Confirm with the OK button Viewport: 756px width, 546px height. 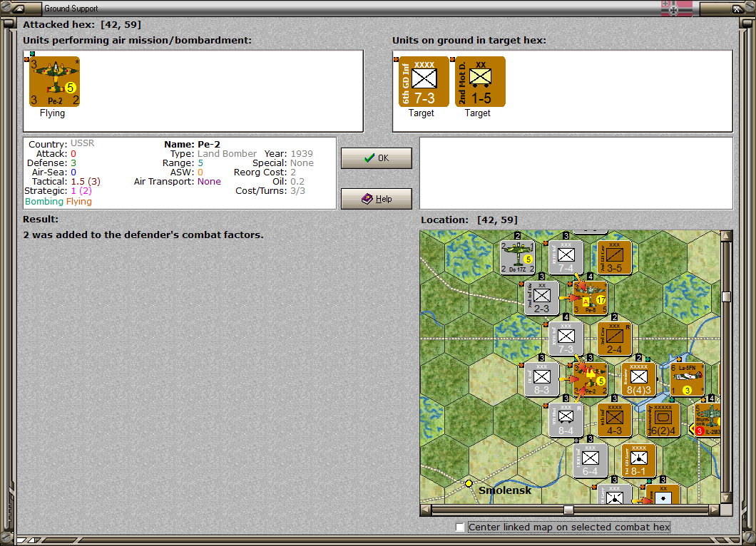pyautogui.click(x=377, y=158)
